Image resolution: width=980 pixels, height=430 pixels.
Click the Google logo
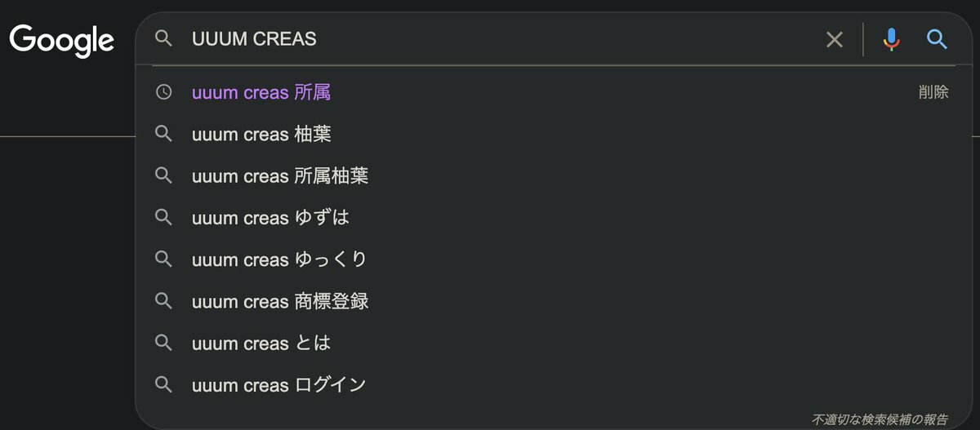pyautogui.click(x=62, y=41)
